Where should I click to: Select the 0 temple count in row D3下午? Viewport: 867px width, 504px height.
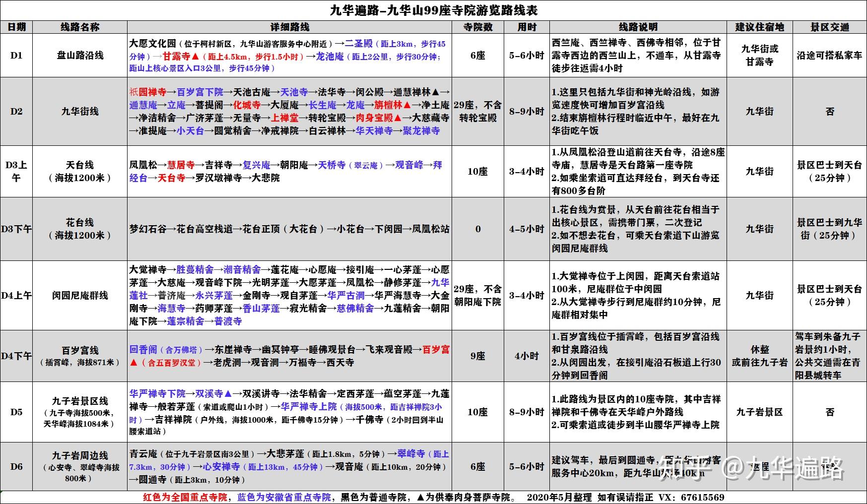coord(478,229)
